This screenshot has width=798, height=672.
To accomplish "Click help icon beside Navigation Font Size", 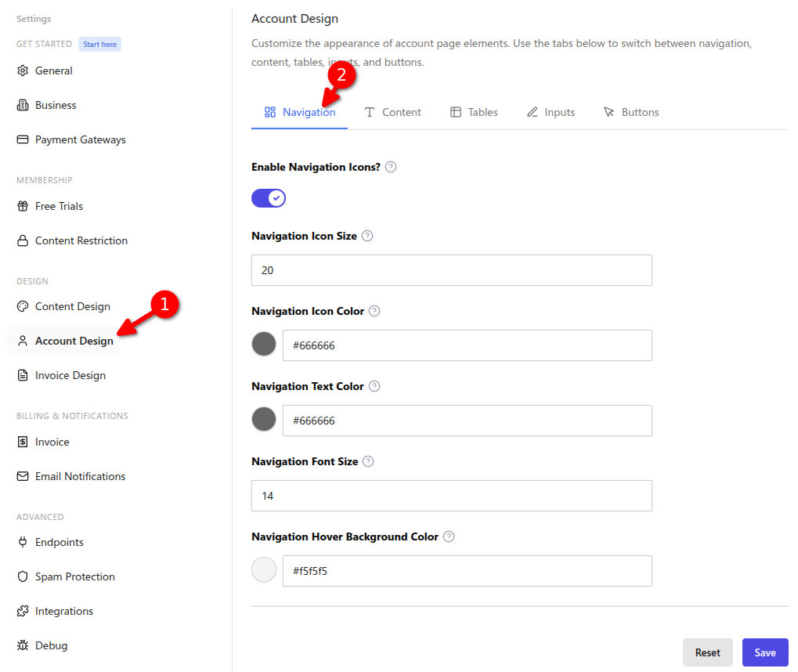I will [x=368, y=461].
